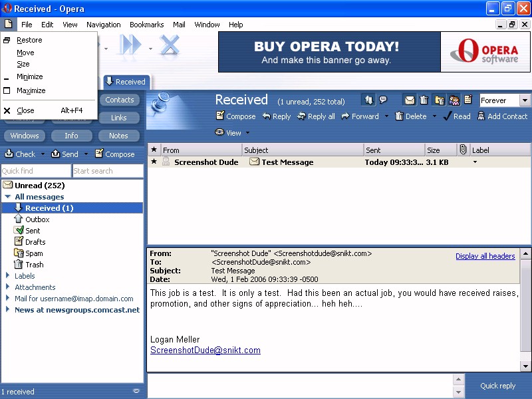Open label dropdown on Test Message row
Screen dimensions: 532x399
(x=475, y=162)
